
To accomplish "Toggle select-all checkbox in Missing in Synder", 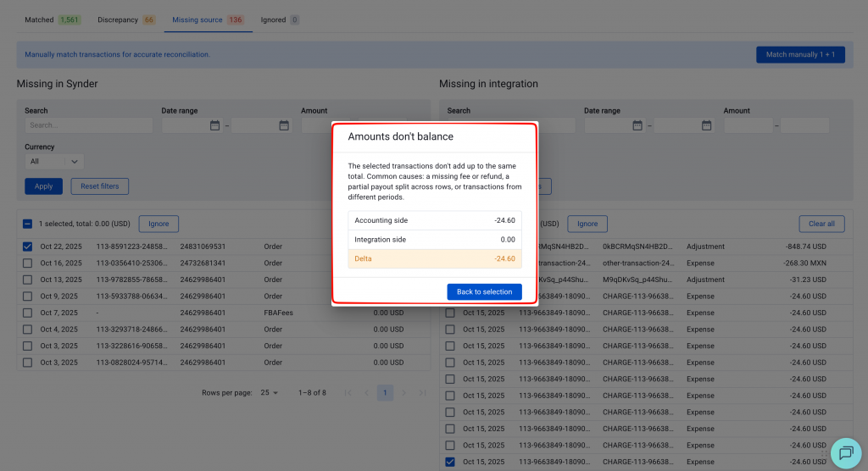I will point(28,224).
